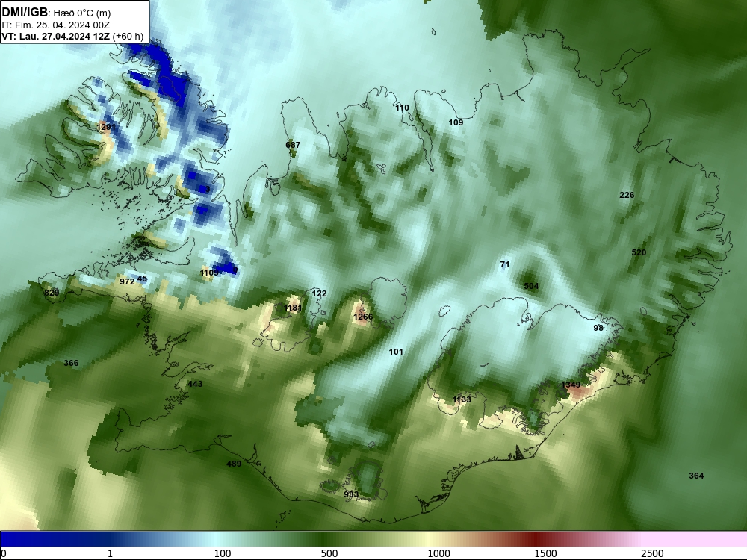
Task: Select the map value 1181
Action: tap(293, 308)
